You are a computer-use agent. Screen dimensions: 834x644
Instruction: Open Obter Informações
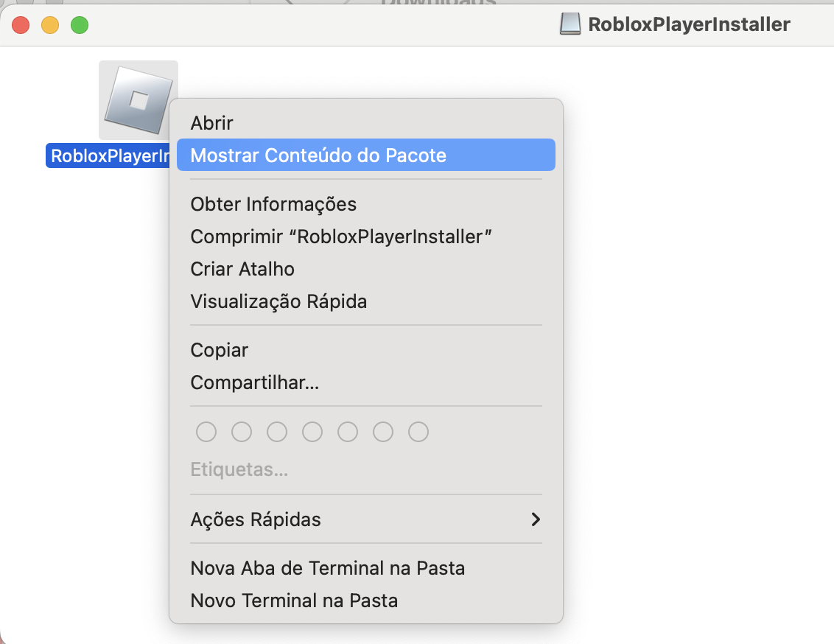point(273,204)
